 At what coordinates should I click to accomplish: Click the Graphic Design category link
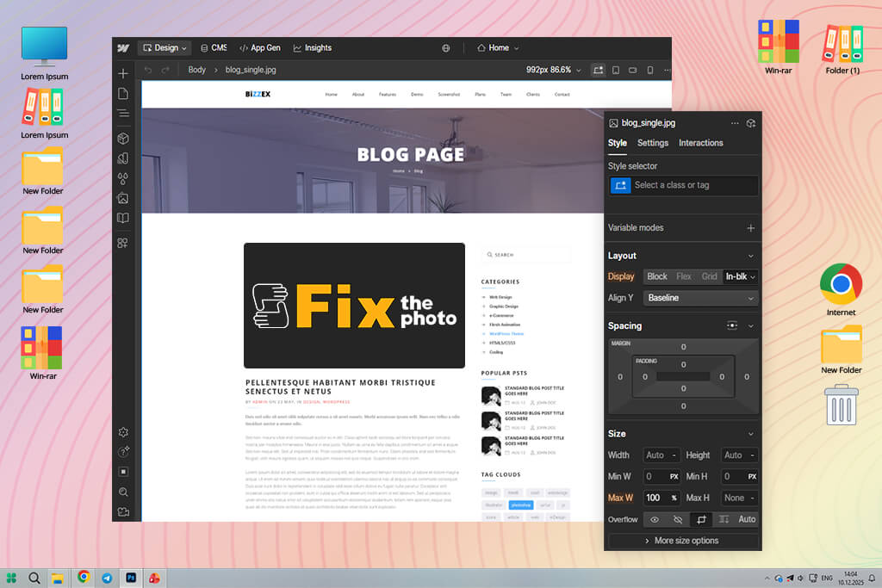503,306
